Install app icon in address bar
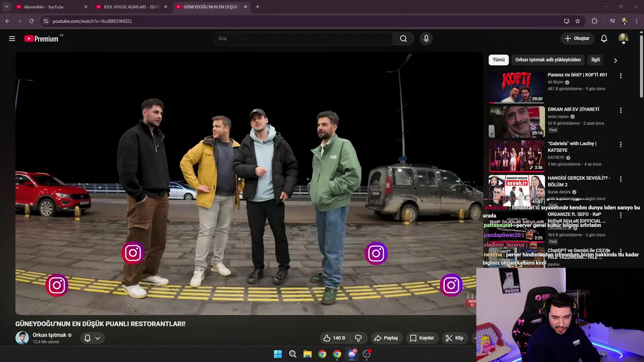Viewport: 644px width, 362px height. (x=567, y=21)
